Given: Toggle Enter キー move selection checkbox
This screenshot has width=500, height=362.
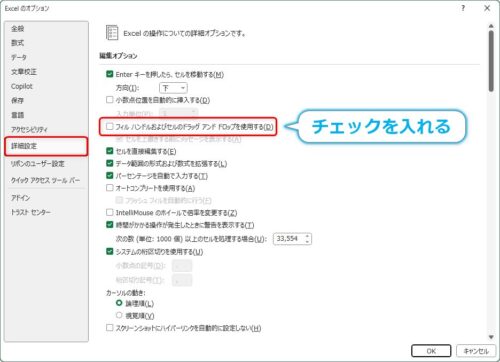Looking at the screenshot, I should coord(109,74).
